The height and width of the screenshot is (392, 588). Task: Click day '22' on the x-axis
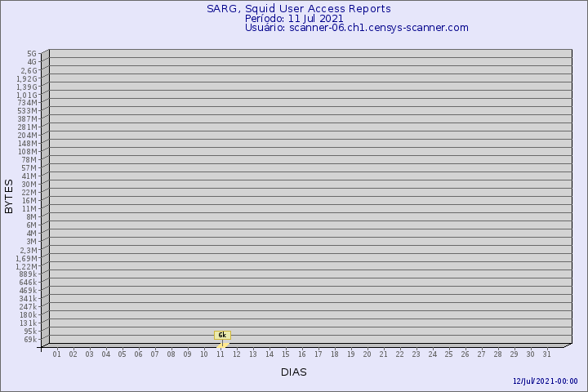pos(399,354)
